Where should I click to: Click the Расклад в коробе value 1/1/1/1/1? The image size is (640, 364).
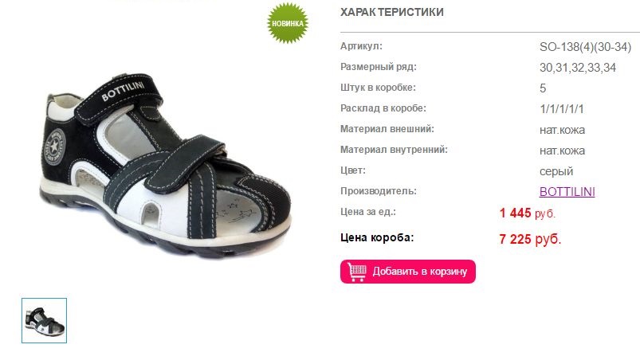(x=562, y=109)
